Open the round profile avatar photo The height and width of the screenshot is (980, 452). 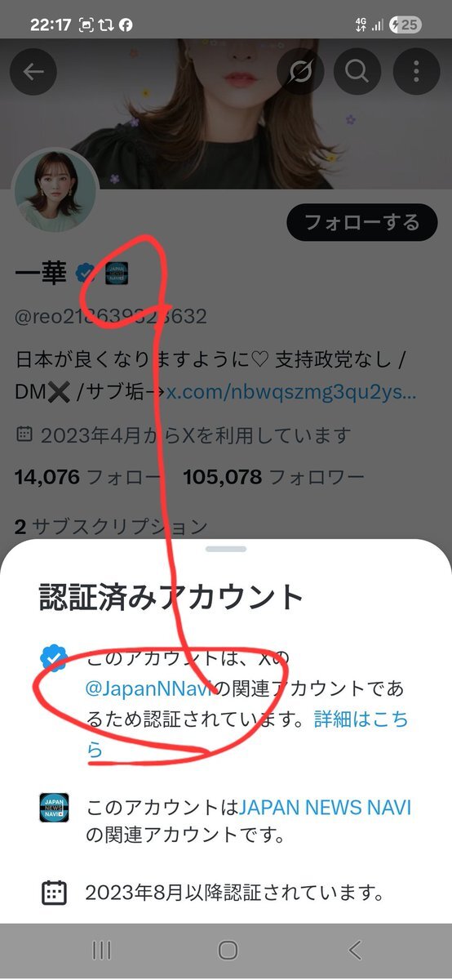[56, 189]
